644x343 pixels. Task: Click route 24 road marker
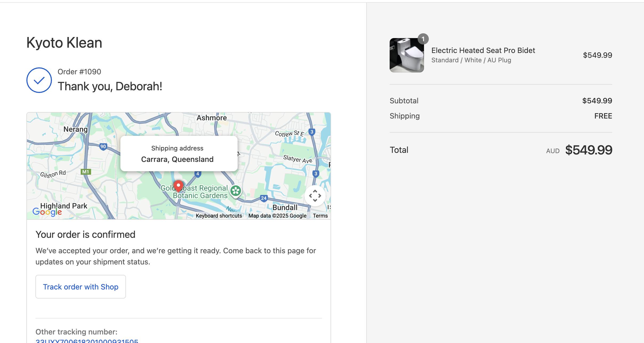tap(263, 198)
